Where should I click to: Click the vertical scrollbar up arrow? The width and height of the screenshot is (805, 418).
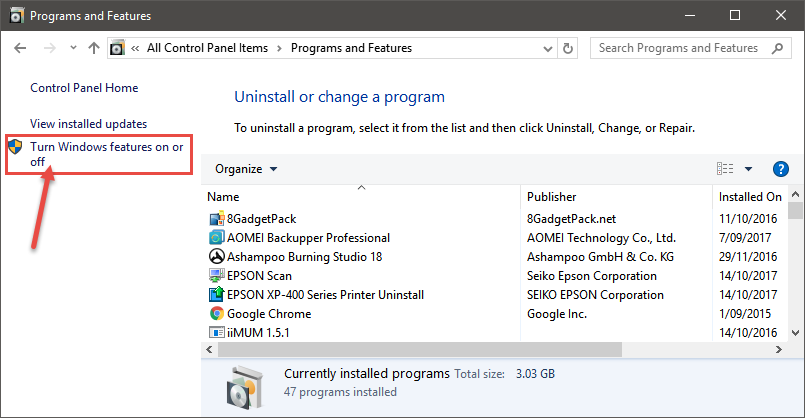tap(796, 194)
